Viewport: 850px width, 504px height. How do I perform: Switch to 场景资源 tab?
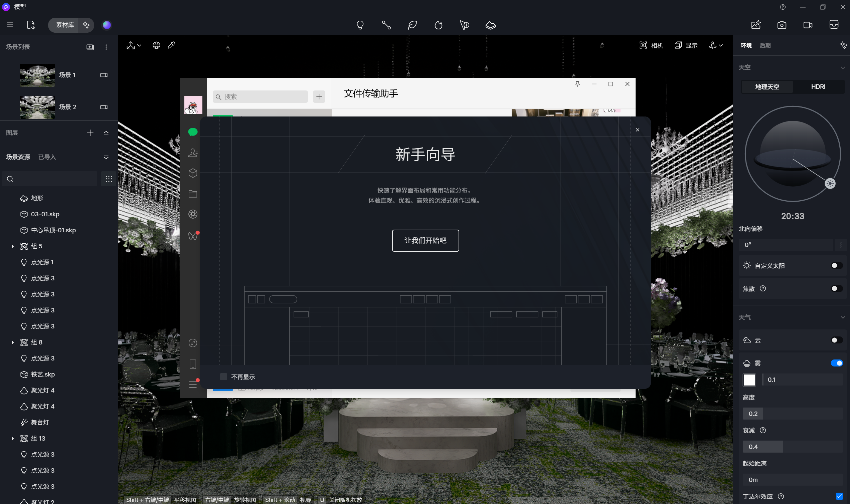[x=18, y=157]
